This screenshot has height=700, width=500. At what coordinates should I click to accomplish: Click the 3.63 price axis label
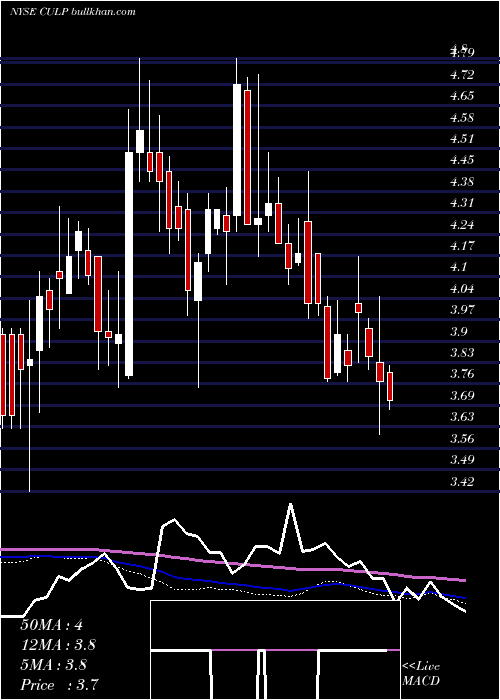tap(462, 417)
